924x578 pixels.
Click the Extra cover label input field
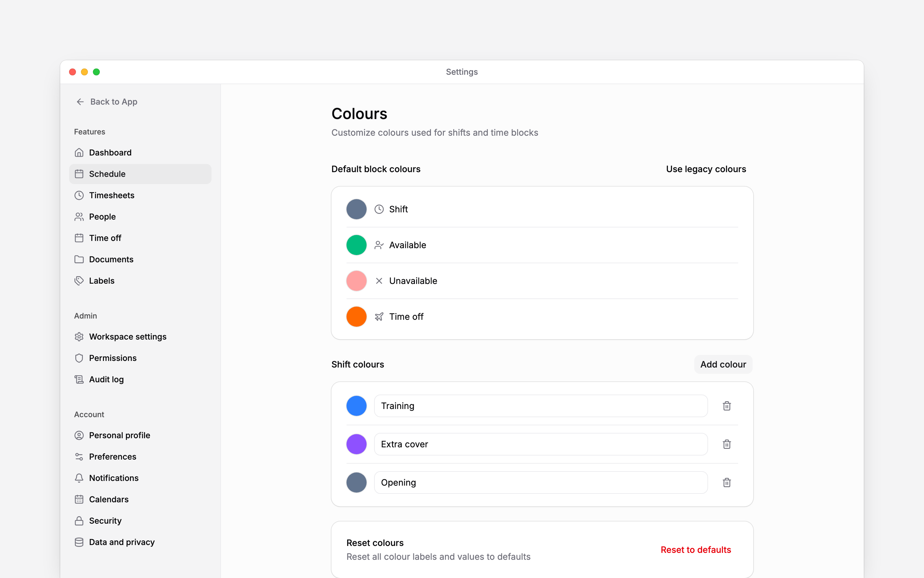click(541, 444)
